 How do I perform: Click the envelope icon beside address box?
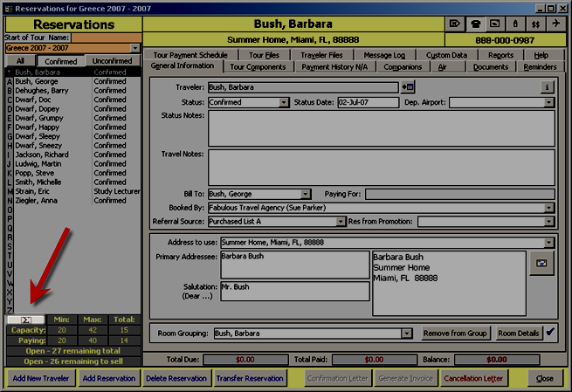(x=541, y=263)
